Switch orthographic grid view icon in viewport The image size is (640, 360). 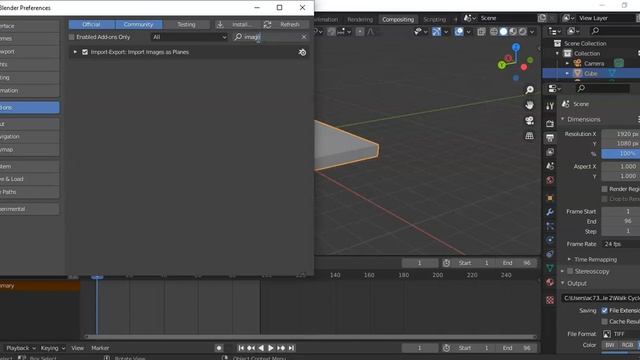(529, 136)
